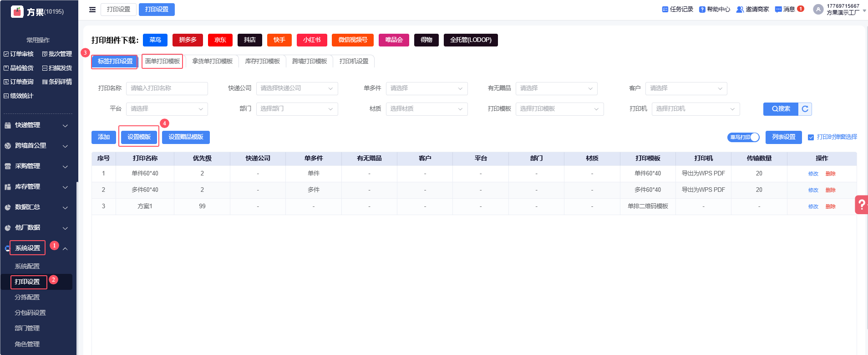Click the invite merchant 邀请商家 icon

[x=740, y=9]
